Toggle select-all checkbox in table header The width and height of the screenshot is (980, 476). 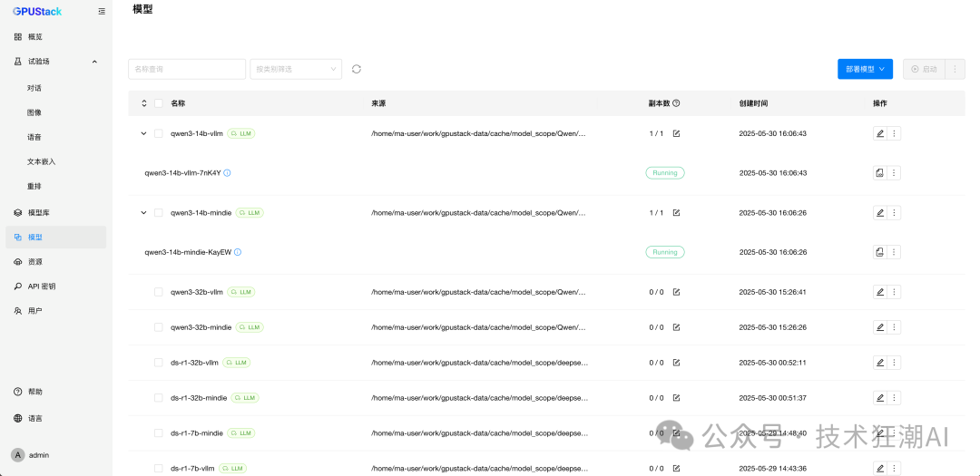click(x=158, y=103)
